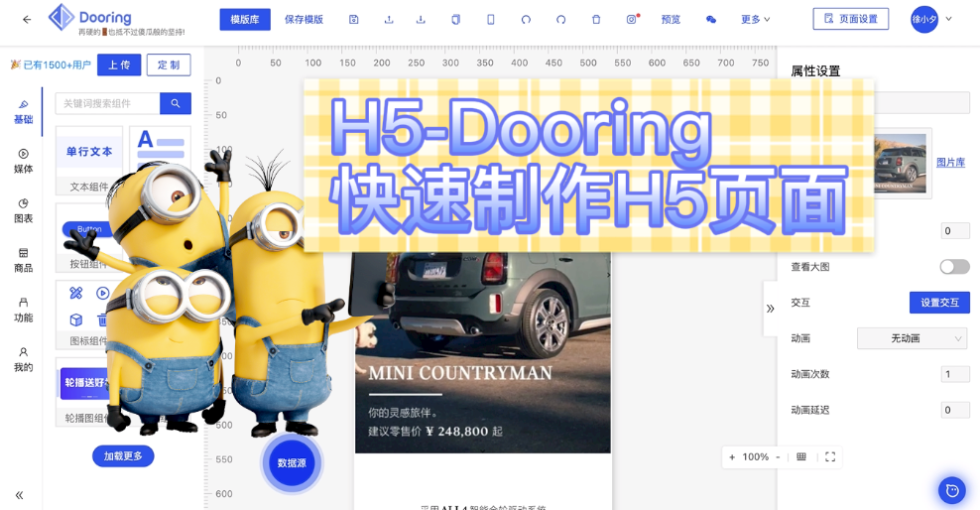Click the 已有1500+用户 link
The width and height of the screenshot is (980, 510).
(52, 64)
